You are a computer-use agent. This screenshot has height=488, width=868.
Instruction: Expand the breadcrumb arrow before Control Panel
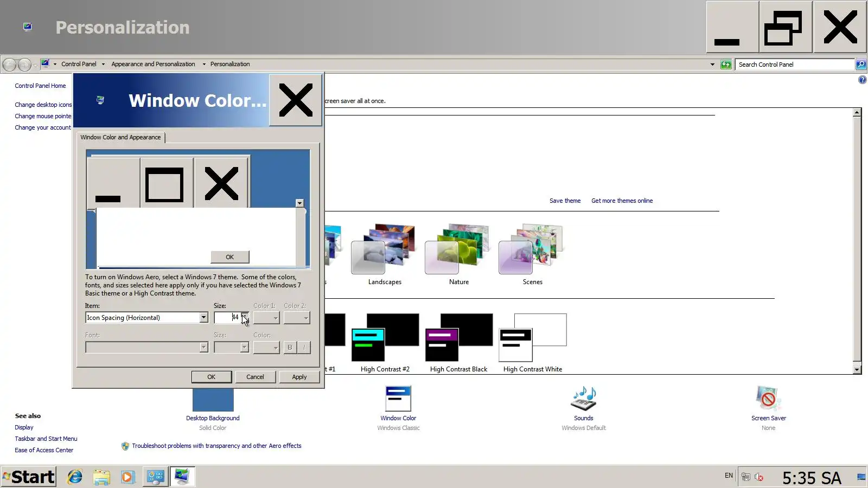[55, 64]
